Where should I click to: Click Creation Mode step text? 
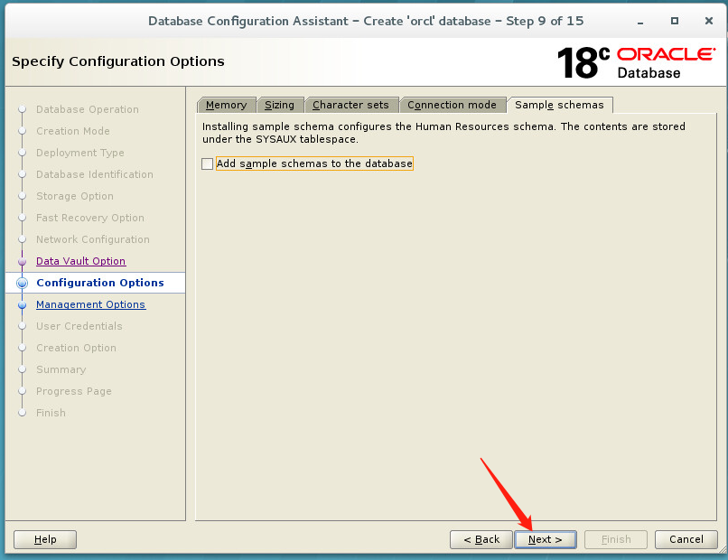73,131
